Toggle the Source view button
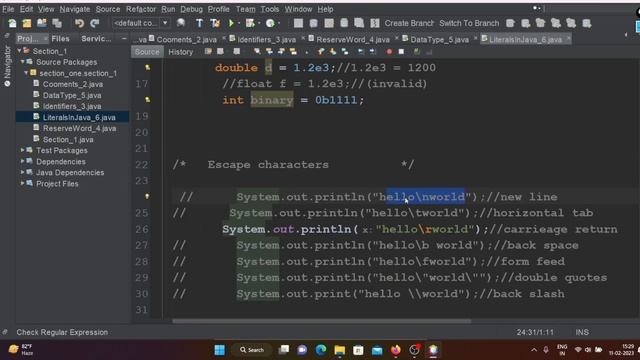This screenshot has height=360, width=640. (147, 52)
